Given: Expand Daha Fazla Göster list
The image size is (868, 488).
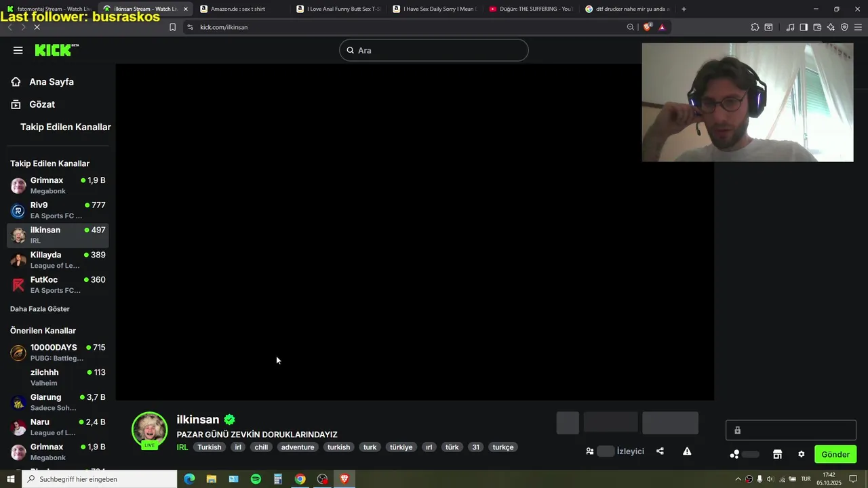Looking at the screenshot, I should coord(40,309).
